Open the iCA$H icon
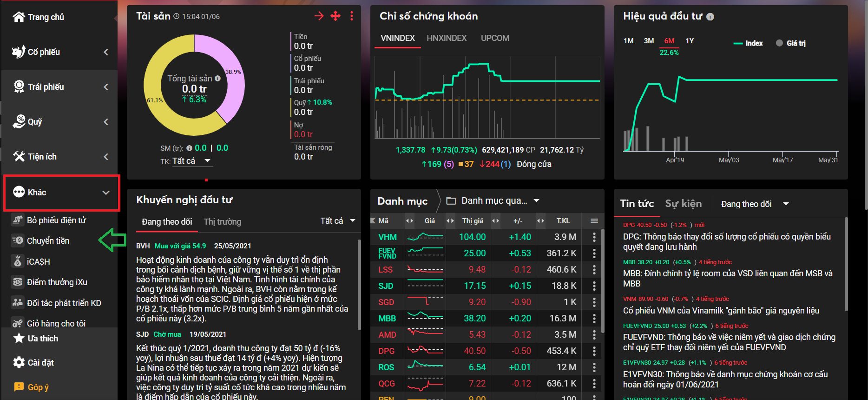The image size is (868, 400). tap(18, 261)
